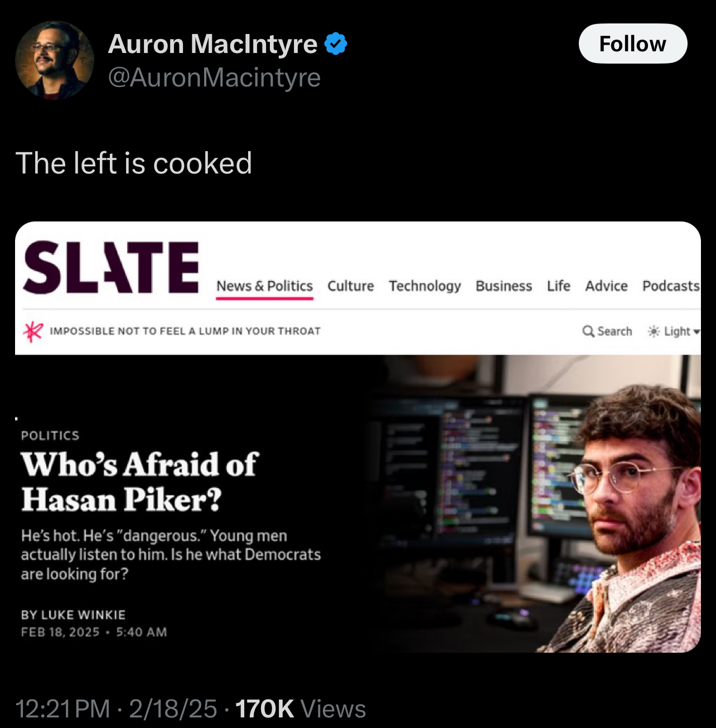Open the Culture section
The image size is (716, 728).
350,286
